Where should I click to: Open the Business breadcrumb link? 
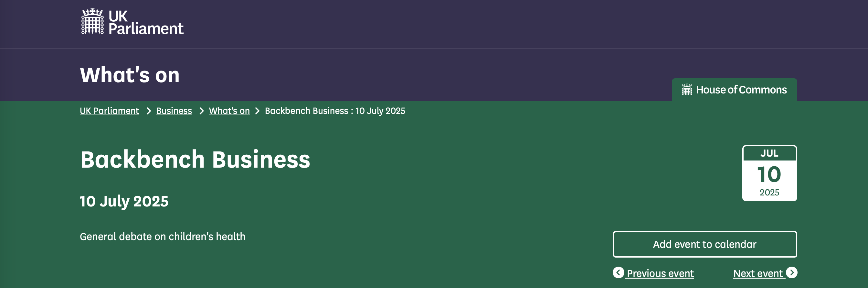coord(174,111)
